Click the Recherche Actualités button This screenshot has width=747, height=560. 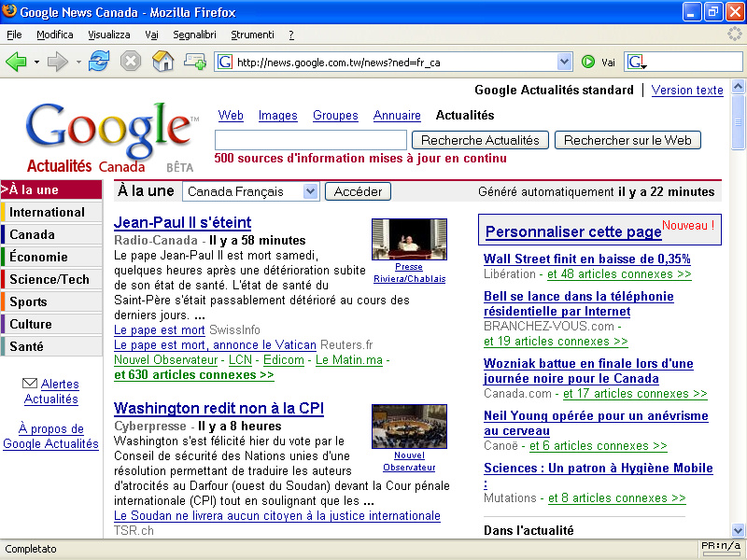pyautogui.click(x=480, y=140)
